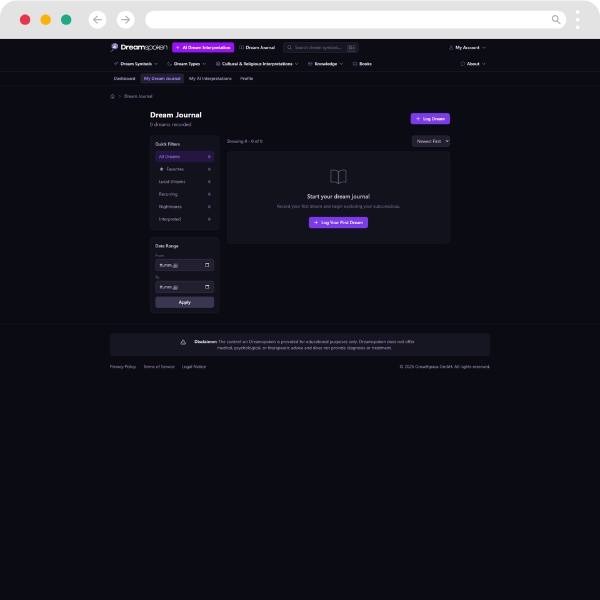The height and width of the screenshot is (600, 600).
Task: Click the open book icon in empty state
Action: (338, 176)
